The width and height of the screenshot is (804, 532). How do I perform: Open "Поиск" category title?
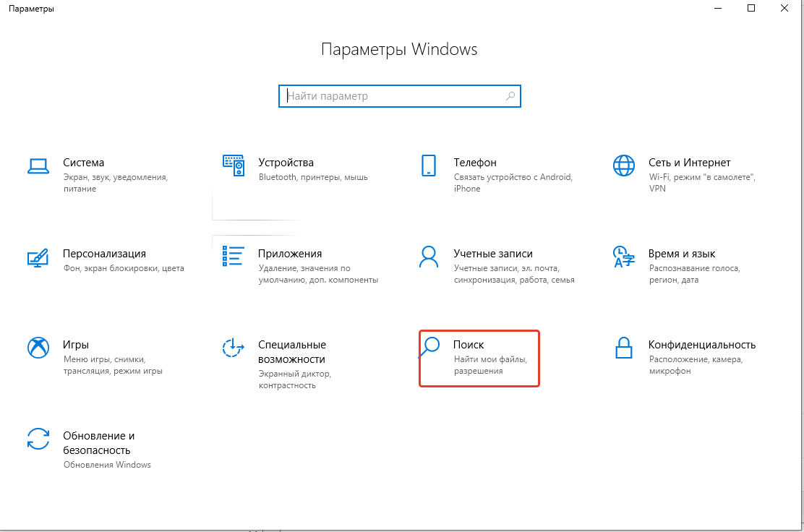(x=469, y=345)
